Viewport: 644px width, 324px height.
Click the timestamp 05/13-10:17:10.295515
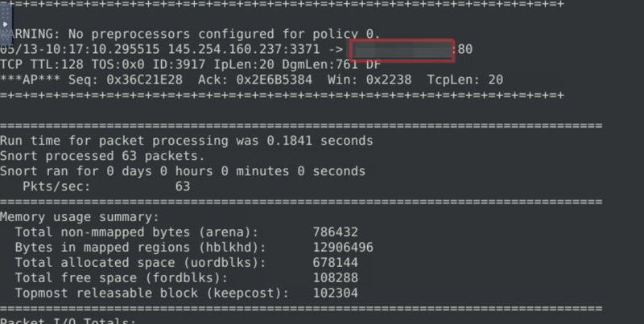pos(80,49)
